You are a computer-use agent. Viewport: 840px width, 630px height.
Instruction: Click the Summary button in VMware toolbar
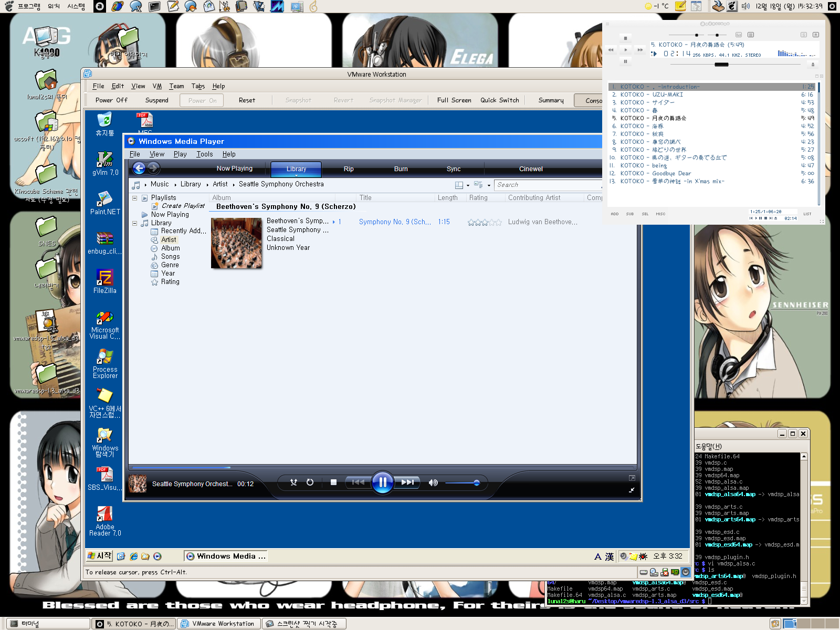(x=551, y=100)
